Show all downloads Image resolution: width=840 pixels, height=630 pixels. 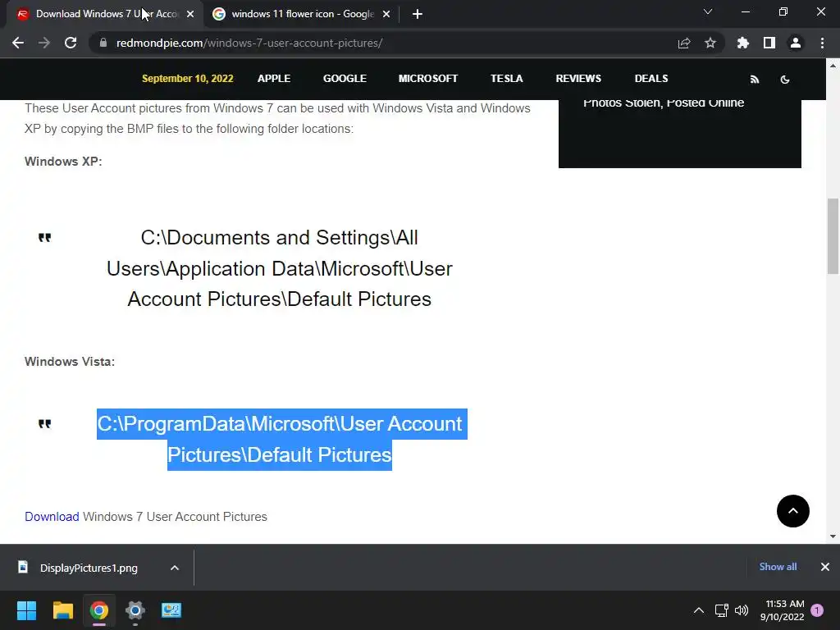778,567
